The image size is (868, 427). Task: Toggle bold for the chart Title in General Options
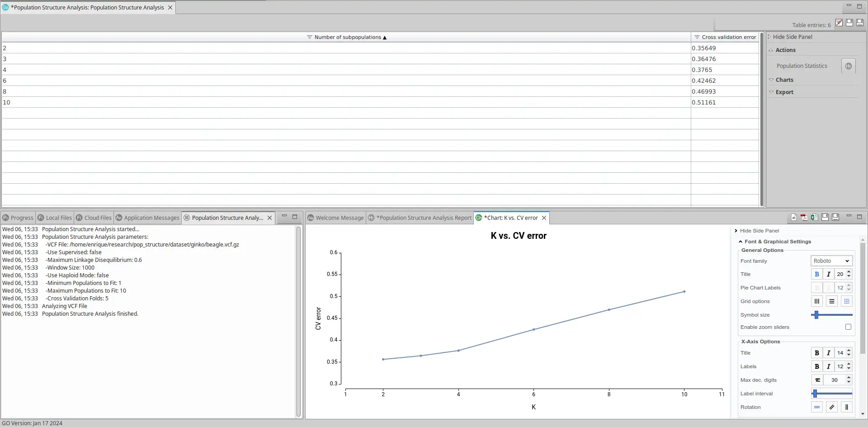tap(817, 274)
